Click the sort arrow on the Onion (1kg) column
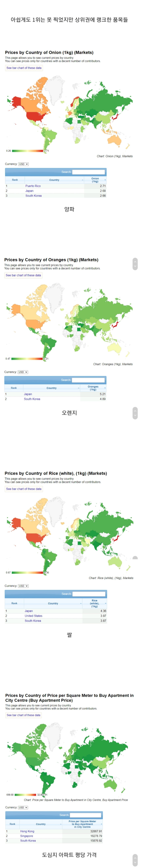 (x=105, y=180)
